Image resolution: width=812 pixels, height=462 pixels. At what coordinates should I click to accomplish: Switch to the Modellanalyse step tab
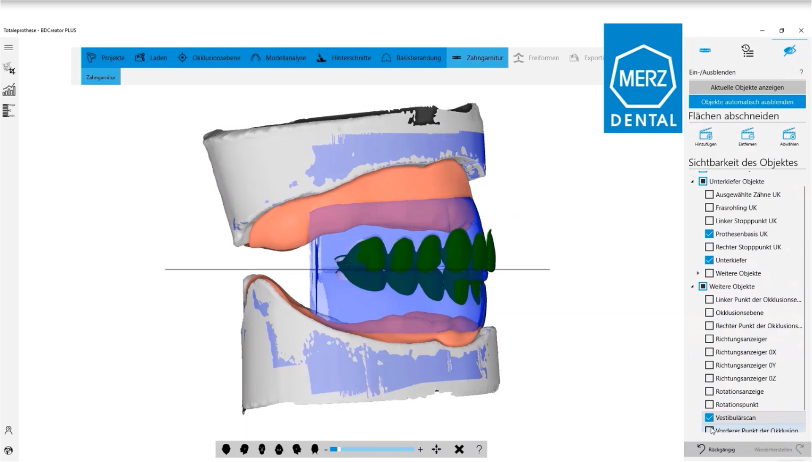click(x=282, y=58)
